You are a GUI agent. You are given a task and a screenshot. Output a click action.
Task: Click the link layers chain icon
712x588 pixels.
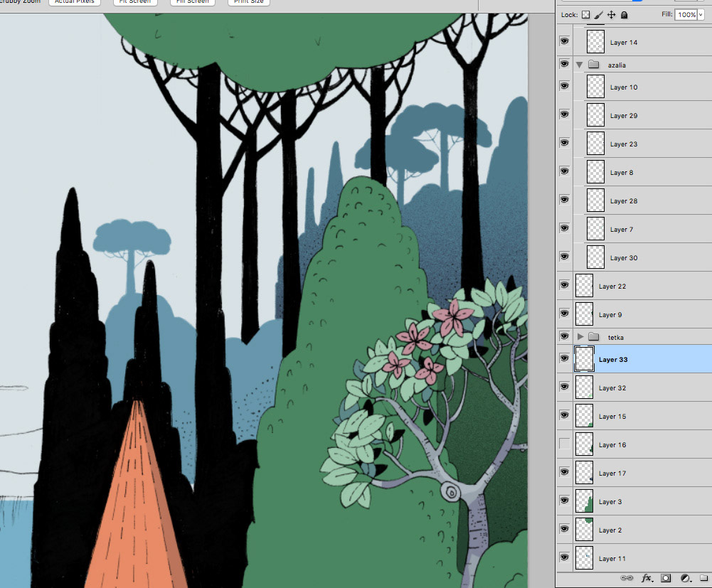(627, 577)
